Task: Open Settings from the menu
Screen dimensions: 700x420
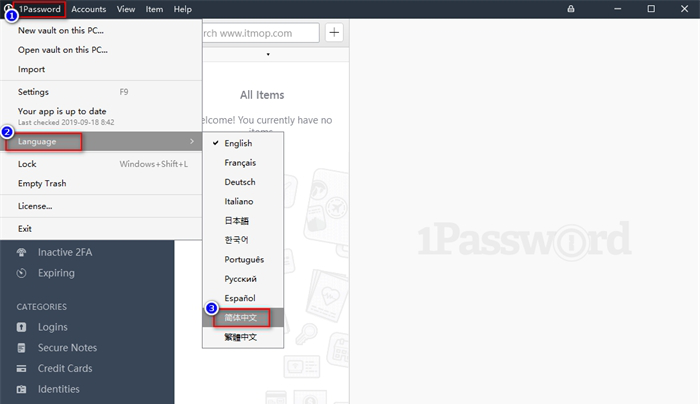Action: (101, 91)
